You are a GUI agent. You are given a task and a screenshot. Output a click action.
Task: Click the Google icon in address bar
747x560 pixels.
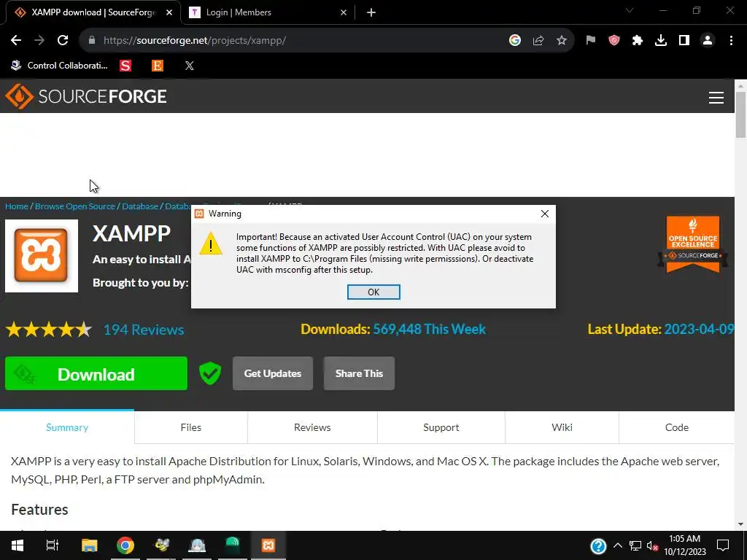[x=514, y=41]
